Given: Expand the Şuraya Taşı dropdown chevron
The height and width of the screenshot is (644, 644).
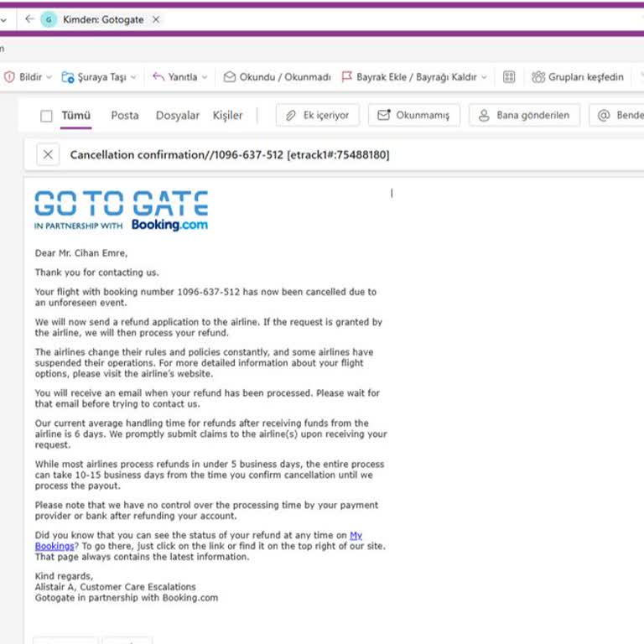Looking at the screenshot, I should click(133, 77).
